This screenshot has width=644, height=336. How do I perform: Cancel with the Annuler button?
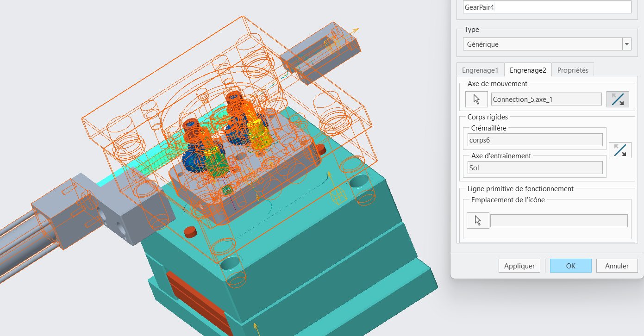[617, 266]
